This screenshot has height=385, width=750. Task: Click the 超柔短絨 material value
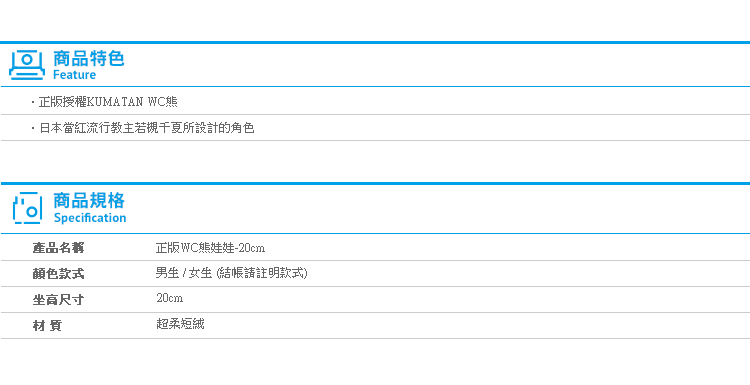pos(180,324)
